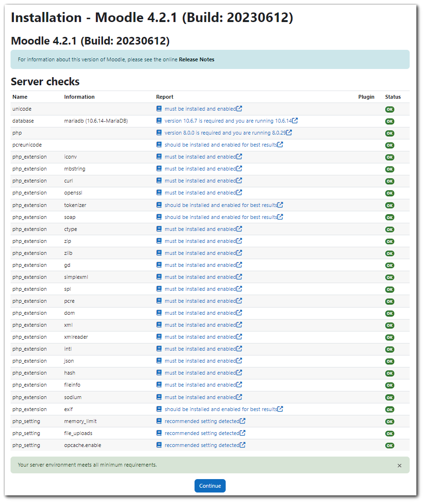This screenshot has width=425, height=504.
Task: Click the book icon in the iconv row
Action: pyautogui.click(x=159, y=157)
